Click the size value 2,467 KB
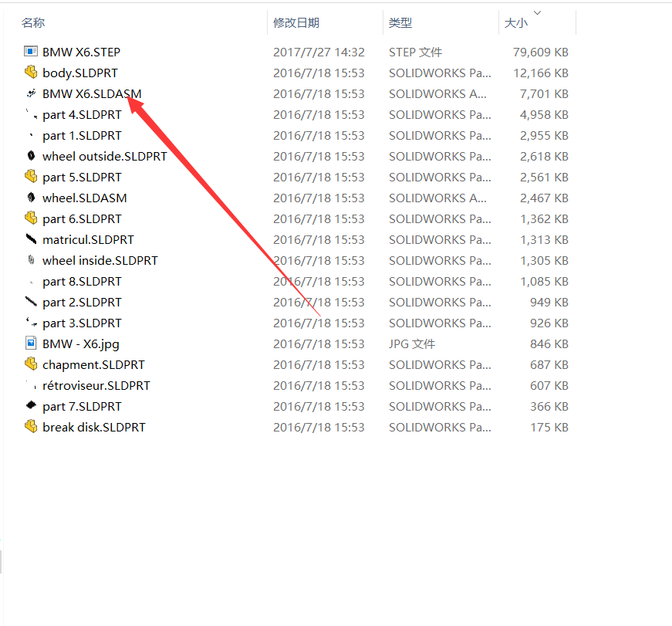The height and width of the screenshot is (626, 672). tap(544, 198)
